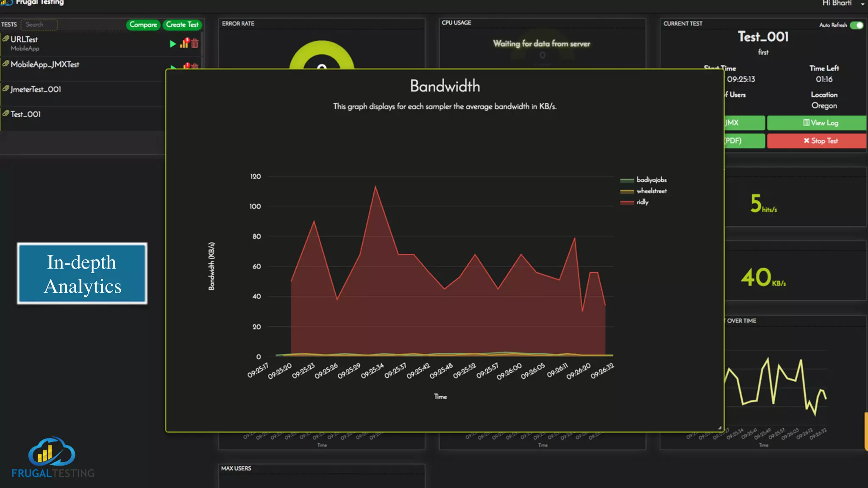Click the JmeterTest_001 paperclip icon
The image size is (868, 488).
click(x=6, y=89)
